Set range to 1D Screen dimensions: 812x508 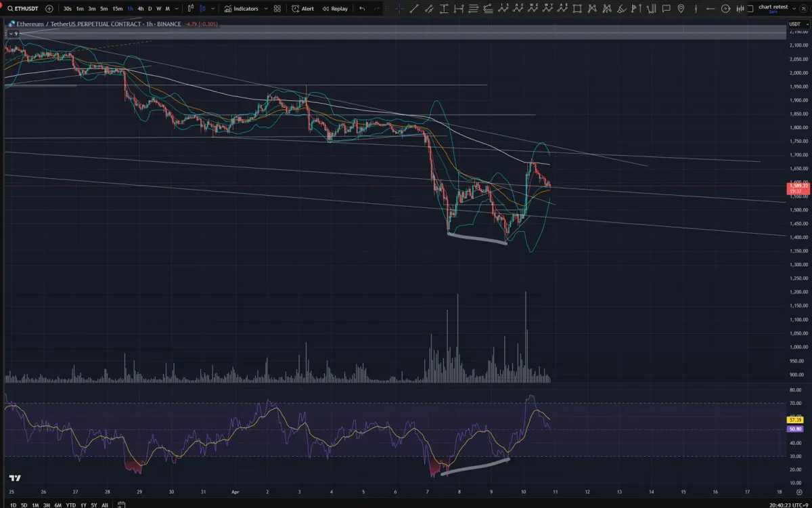14,504
